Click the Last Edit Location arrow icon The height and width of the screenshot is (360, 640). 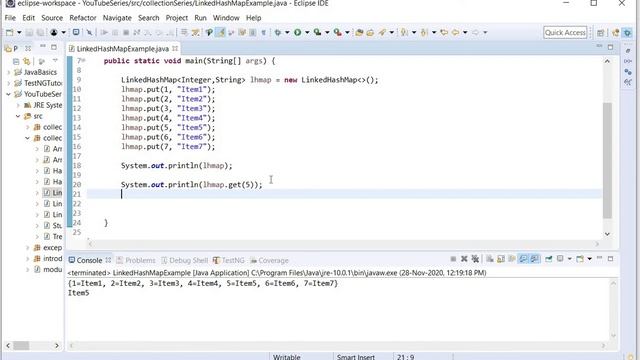click(444, 32)
